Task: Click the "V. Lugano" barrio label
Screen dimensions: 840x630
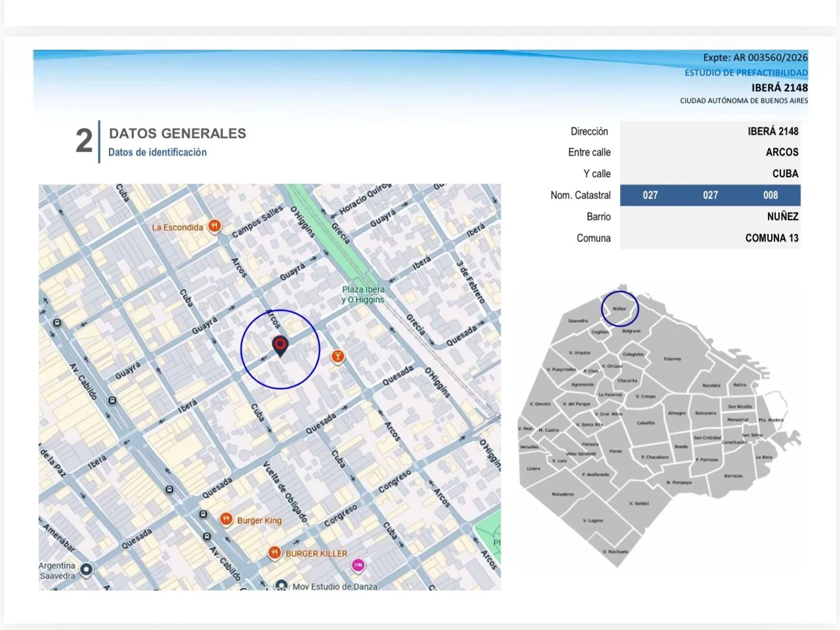Action: pyautogui.click(x=593, y=520)
